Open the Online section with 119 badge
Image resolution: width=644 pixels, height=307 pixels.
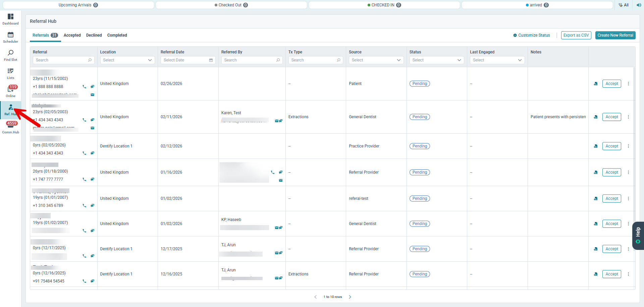point(10,91)
